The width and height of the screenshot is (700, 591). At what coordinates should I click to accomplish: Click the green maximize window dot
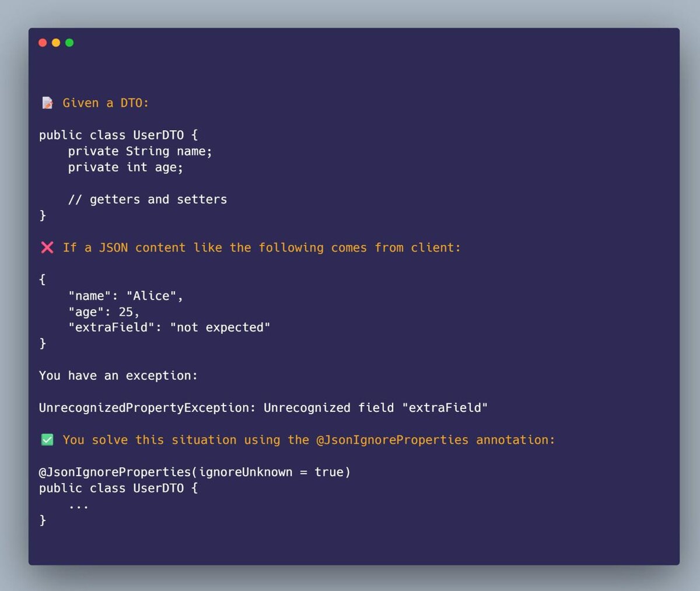[69, 43]
